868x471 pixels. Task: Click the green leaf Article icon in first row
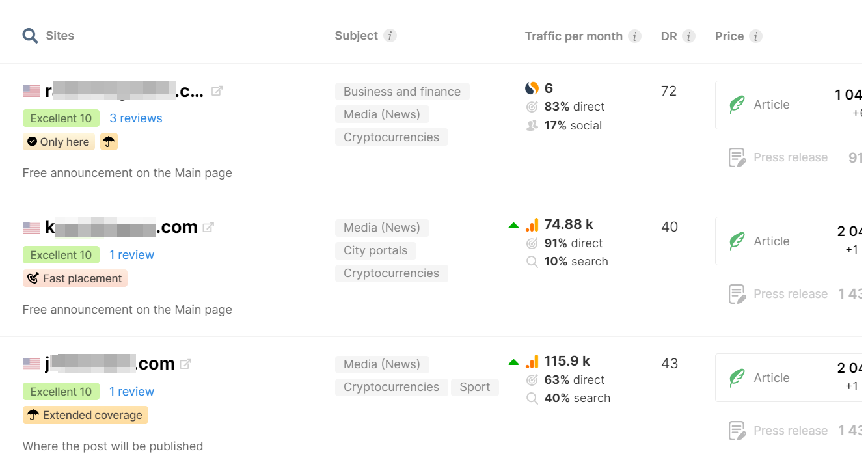point(737,104)
